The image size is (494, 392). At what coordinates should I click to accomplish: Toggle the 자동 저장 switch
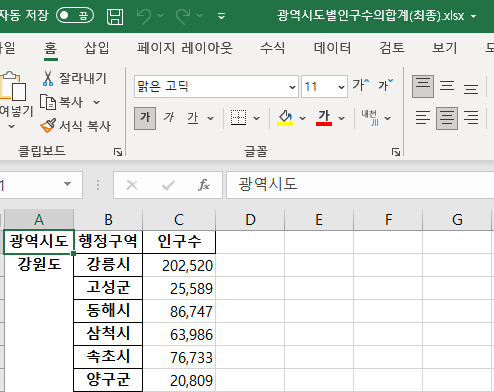(x=75, y=15)
